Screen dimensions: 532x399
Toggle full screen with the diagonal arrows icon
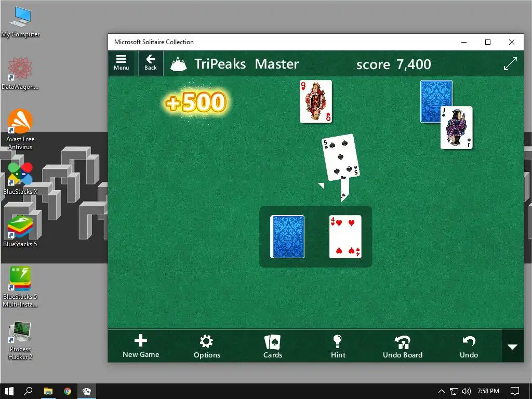point(510,63)
